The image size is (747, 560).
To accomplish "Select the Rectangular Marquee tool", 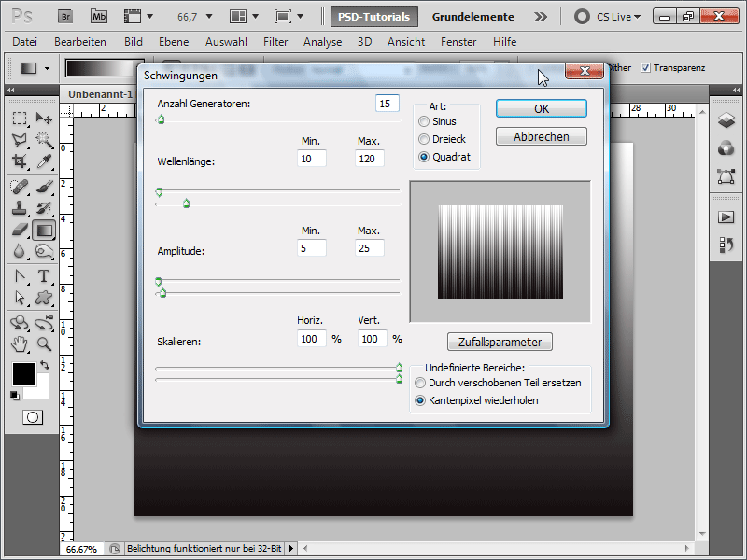I will pos(20,118).
